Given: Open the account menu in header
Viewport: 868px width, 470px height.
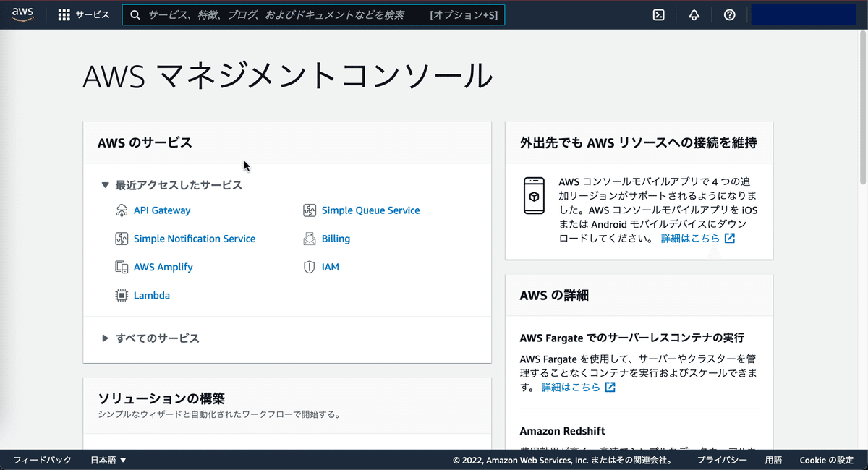Looking at the screenshot, I should 804,14.
